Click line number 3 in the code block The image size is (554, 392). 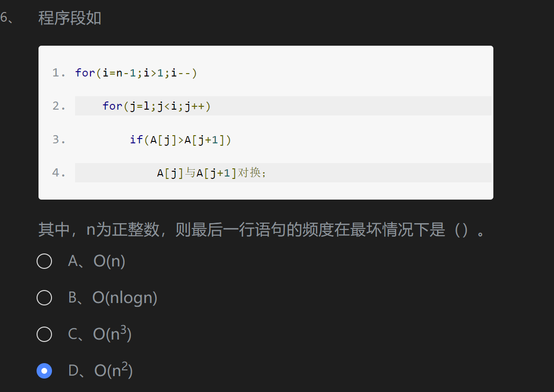click(59, 139)
